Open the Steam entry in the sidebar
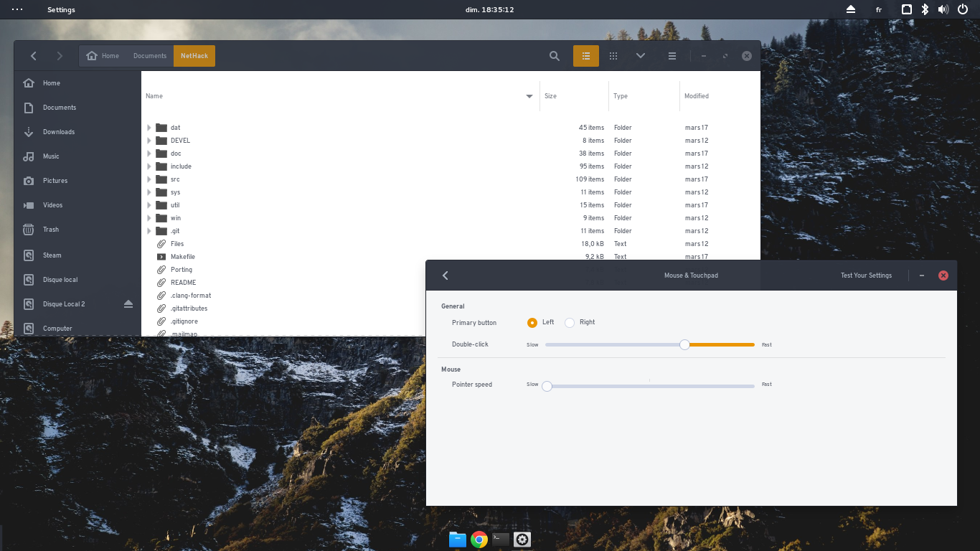The width and height of the screenshot is (980, 551). click(x=50, y=255)
